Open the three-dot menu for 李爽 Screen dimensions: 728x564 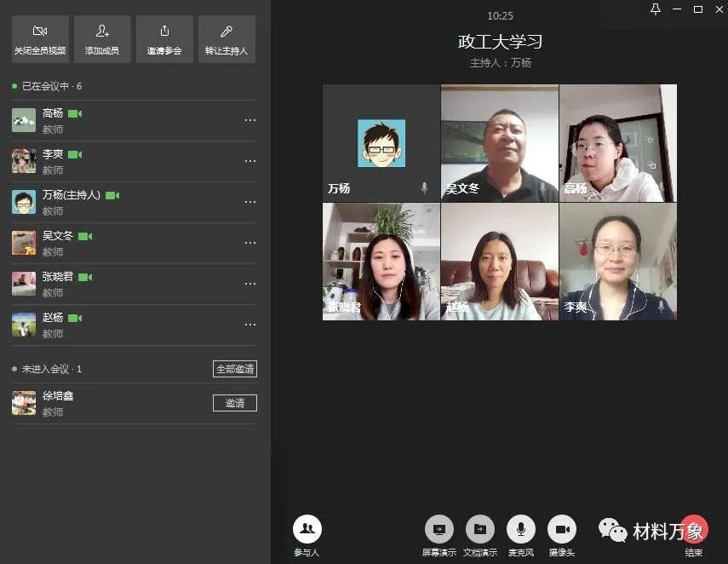coord(249,161)
